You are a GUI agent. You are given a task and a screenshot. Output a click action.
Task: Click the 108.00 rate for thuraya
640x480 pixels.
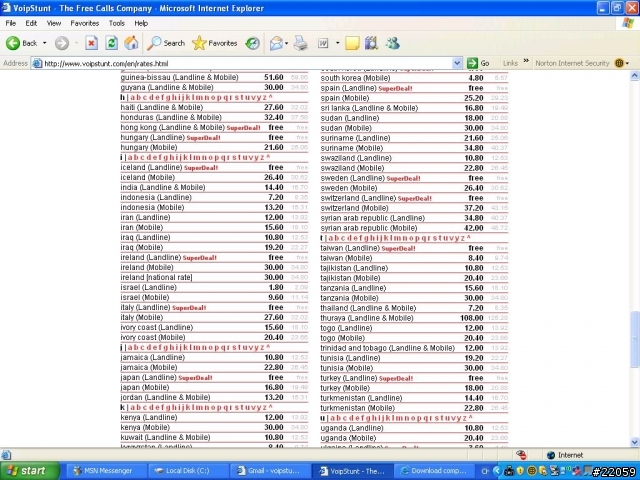(472, 318)
